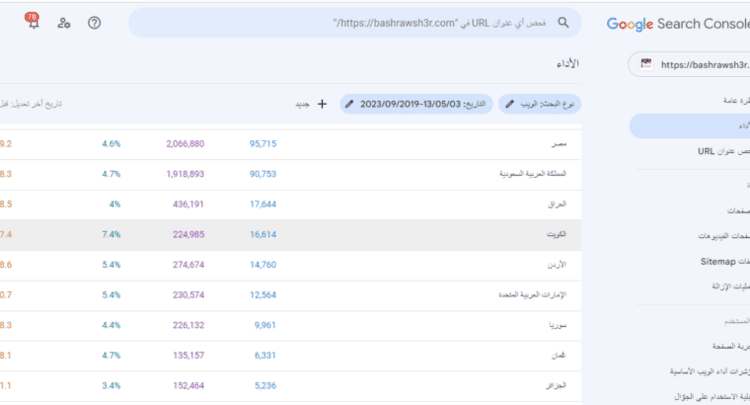Image resolution: width=750 pixels, height=405 pixels.
Task: Select the الكويت country row label
Action: pyautogui.click(x=556, y=234)
